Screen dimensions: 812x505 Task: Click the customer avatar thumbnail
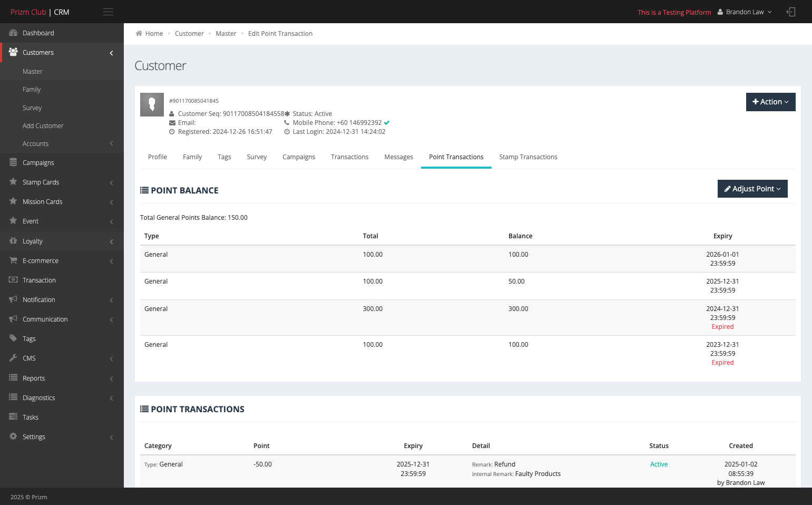point(152,104)
